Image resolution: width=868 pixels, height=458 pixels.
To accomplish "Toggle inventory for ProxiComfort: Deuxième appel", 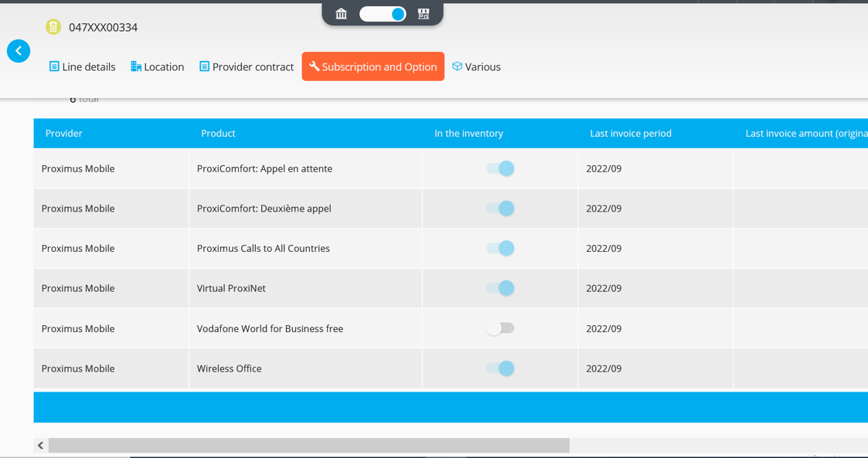I will click(500, 209).
